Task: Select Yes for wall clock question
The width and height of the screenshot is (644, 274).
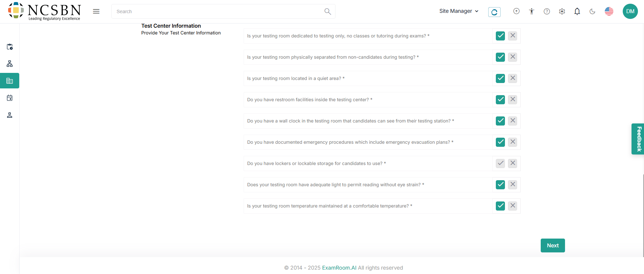Action: (500, 121)
